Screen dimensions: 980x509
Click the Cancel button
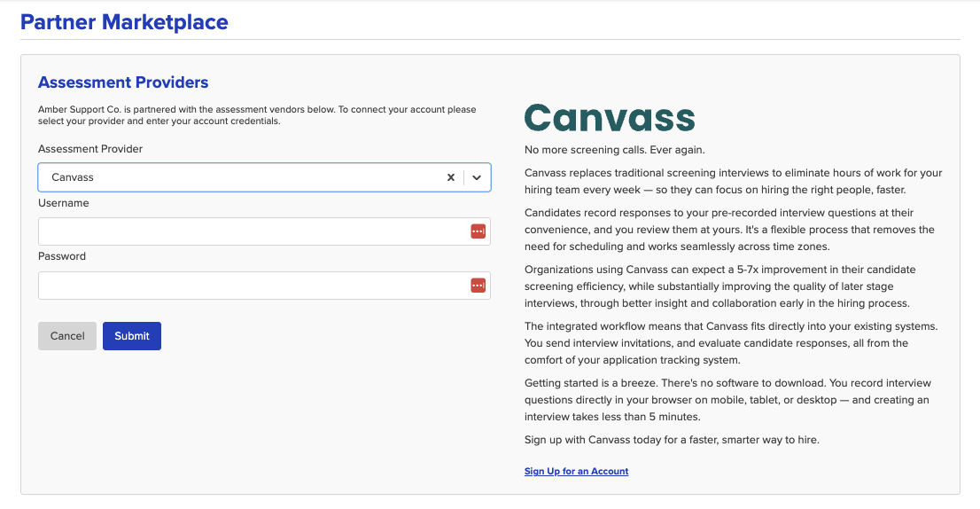pyautogui.click(x=67, y=336)
